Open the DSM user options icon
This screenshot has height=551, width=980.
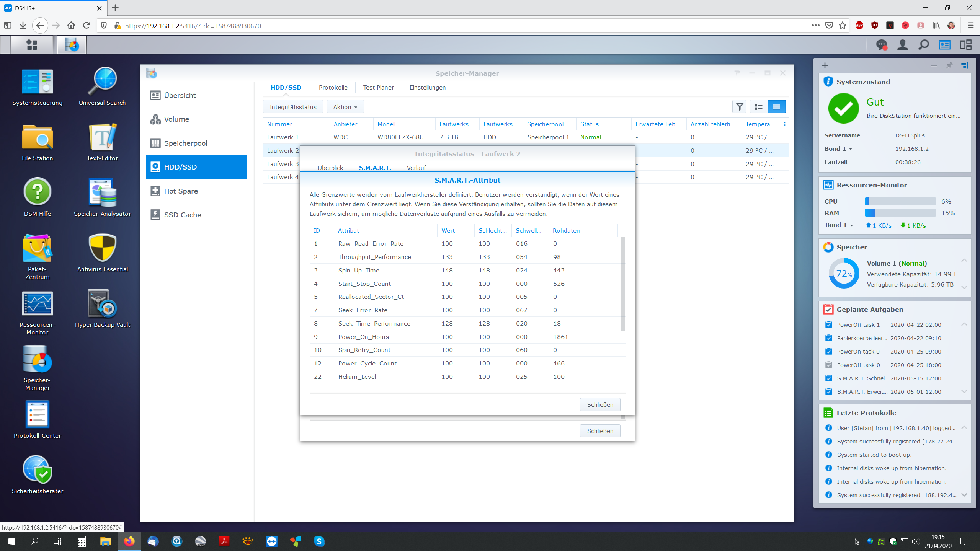tap(902, 45)
